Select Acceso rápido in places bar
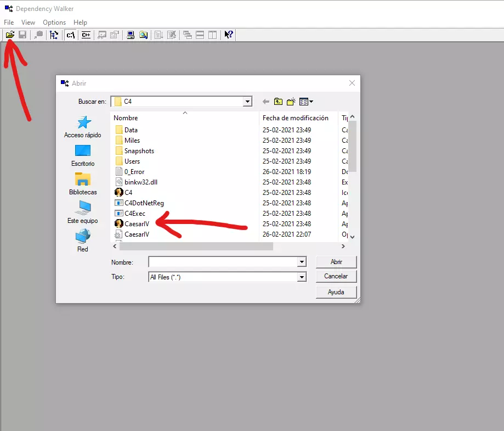The image size is (504, 431). click(83, 127)
